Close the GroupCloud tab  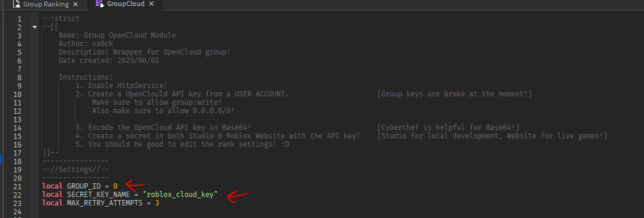pos(151,4)
